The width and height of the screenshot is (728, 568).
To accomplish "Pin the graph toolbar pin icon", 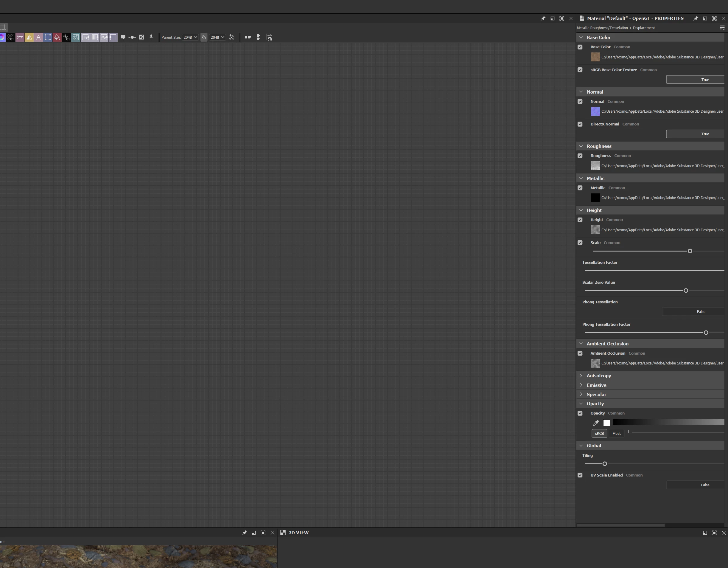I will 151,37.
